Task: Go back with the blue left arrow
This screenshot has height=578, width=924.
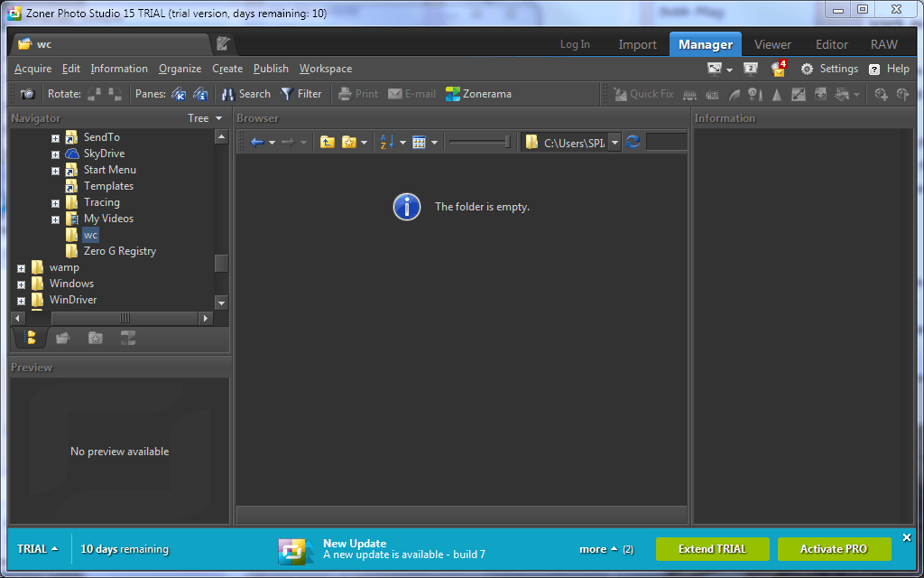Action: pos(257,142)
